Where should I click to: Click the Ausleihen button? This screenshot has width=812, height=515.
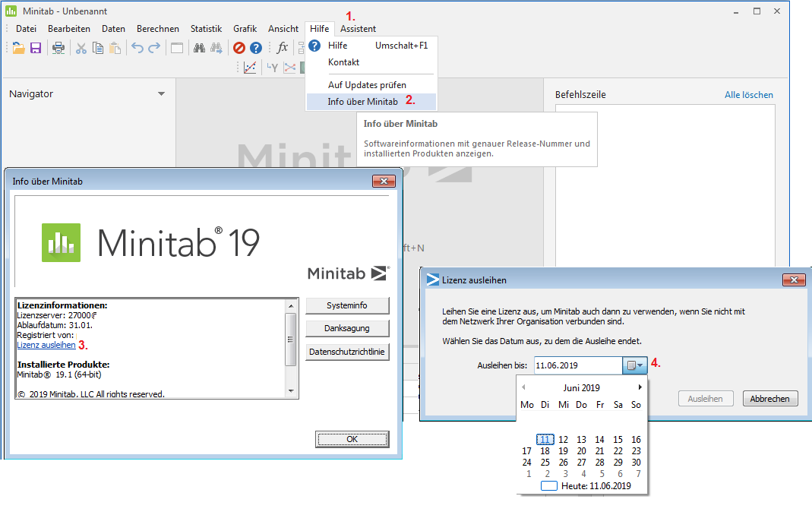click(706, 399)
